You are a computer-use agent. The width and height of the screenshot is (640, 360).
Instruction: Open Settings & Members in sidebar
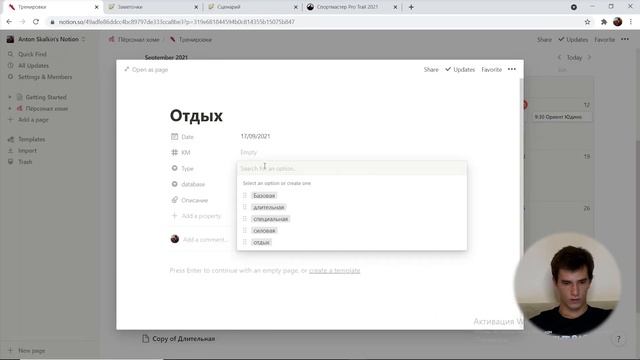[x=45, y=77]
